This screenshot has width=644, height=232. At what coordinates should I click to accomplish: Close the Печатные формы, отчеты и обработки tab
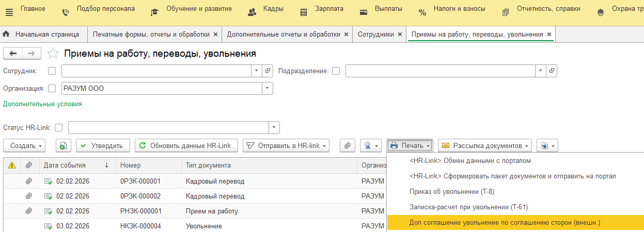click(215, 35)
